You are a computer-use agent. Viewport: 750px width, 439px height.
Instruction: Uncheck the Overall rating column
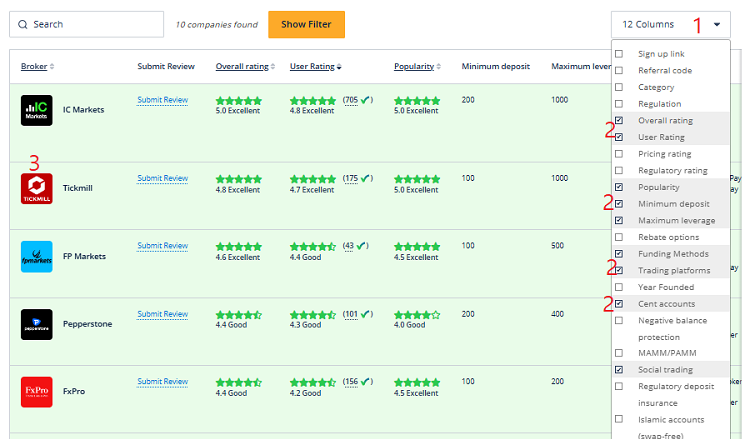click(619, 121)
